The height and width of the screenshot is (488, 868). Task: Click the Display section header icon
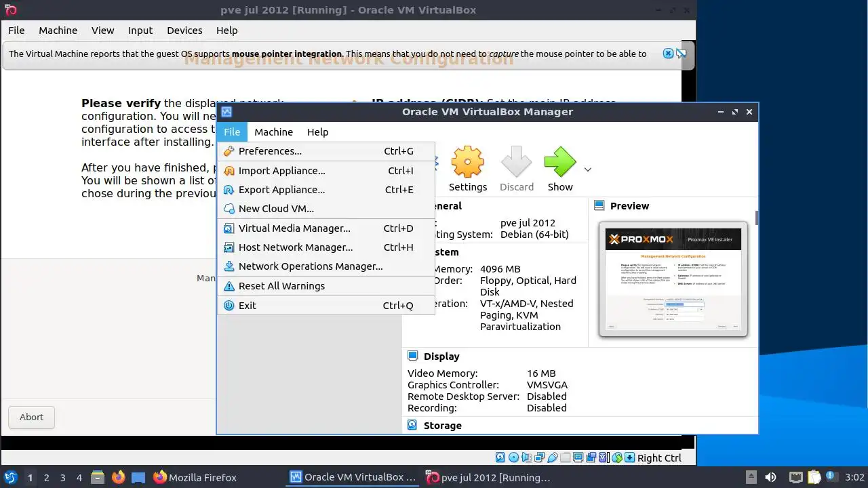(x=412, y=356)
